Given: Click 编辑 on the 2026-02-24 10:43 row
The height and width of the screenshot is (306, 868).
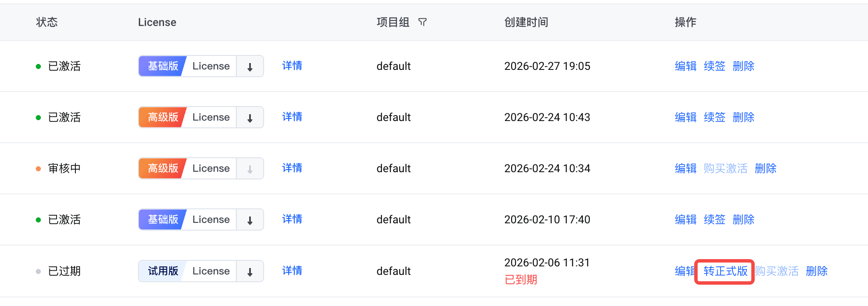Looking at the screenshot, I should (x=685, y=117).
